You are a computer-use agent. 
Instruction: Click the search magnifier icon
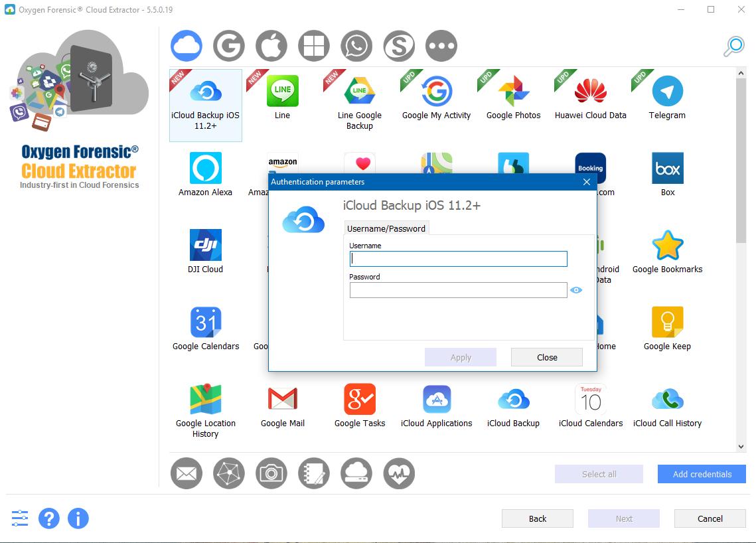click(x=734, y=46)
